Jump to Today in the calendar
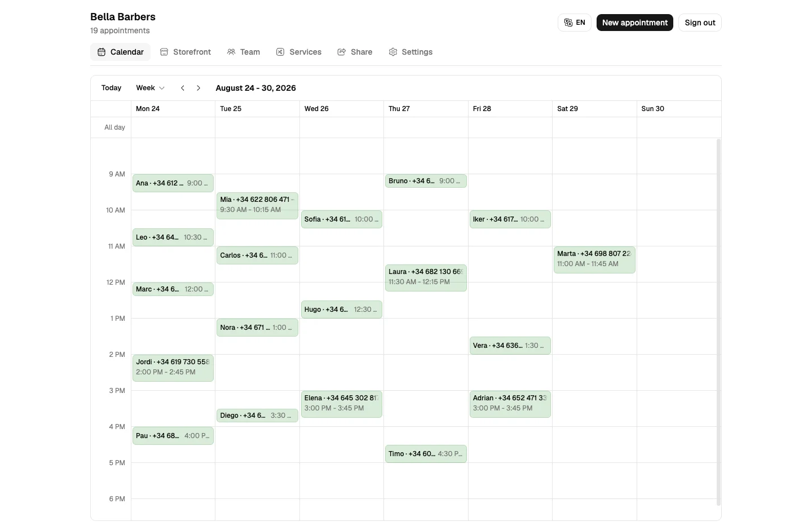 pos(112,88)
